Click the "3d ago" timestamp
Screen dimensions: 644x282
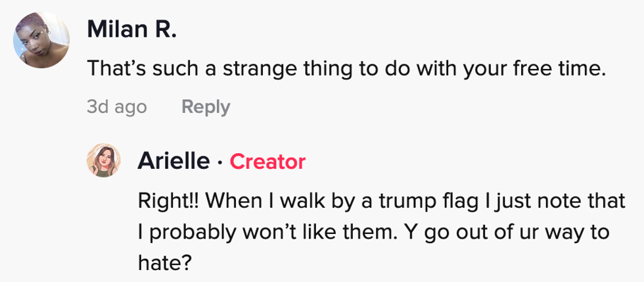click(x=116, y=106)
